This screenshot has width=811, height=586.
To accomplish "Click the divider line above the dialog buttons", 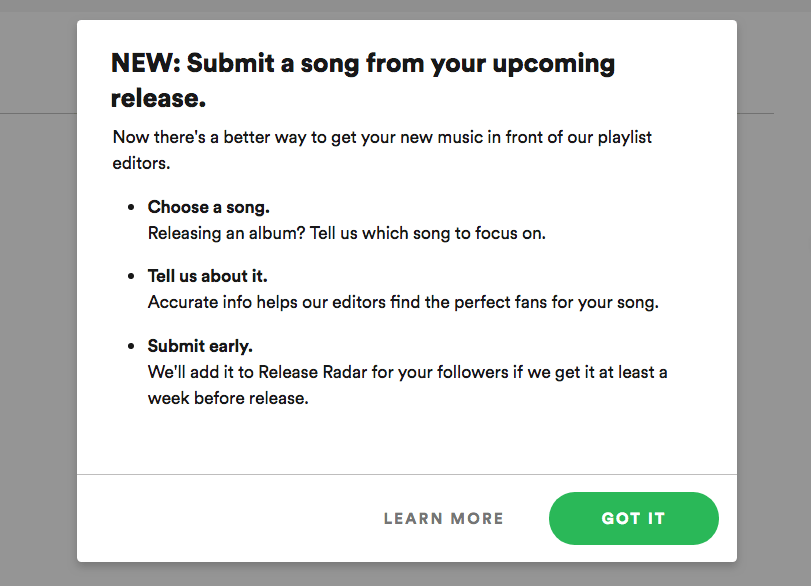I will pos(406,474).
